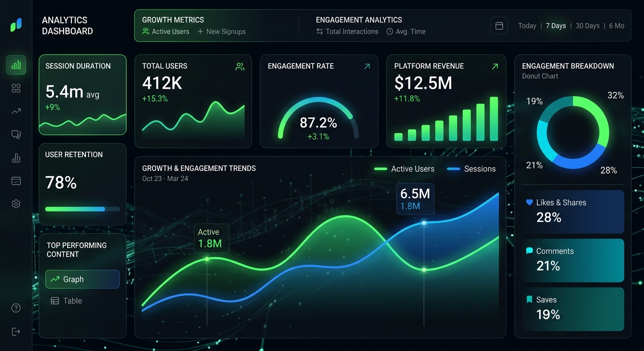
Task: Click the New Signups option
Action: pyautogui.click(x=221, y=32)
